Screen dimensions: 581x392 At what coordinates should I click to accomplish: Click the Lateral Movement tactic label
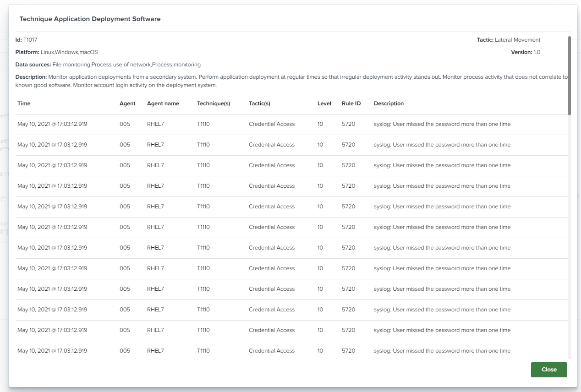517,40
